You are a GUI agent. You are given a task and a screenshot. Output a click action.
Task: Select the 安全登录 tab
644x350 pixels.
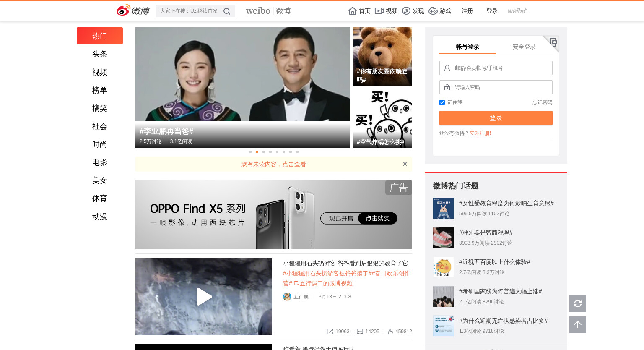click(x=524, y=47)
